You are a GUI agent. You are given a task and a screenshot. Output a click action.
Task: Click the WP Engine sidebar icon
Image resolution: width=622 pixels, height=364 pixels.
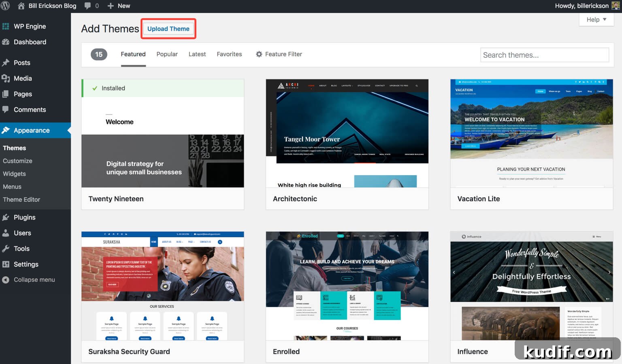[6, 26]
